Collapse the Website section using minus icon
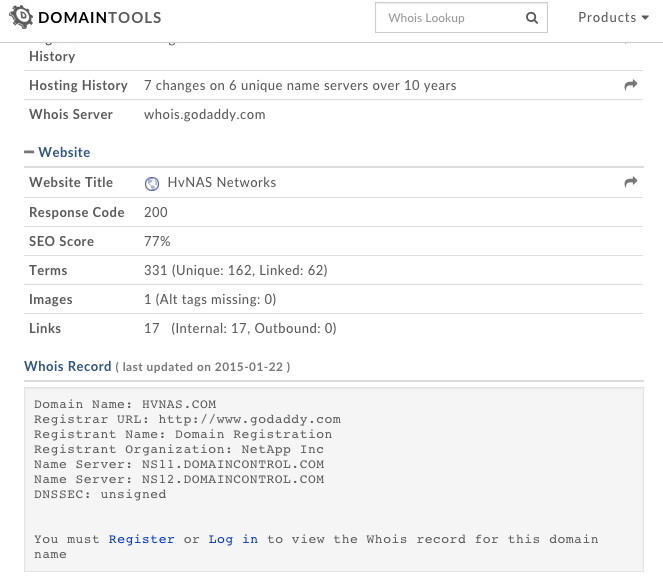Screen dimensions: 663x580 coord(29,153)
